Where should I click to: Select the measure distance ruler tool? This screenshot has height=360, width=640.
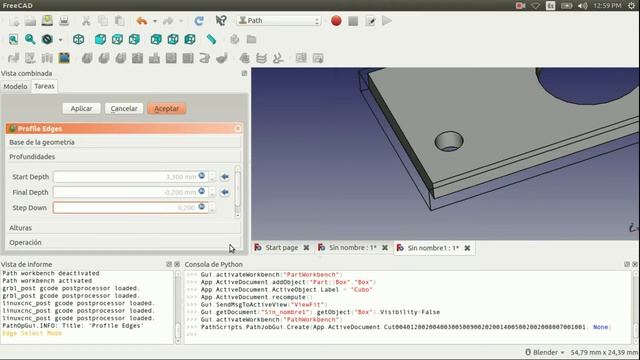(x=211, y=39)
